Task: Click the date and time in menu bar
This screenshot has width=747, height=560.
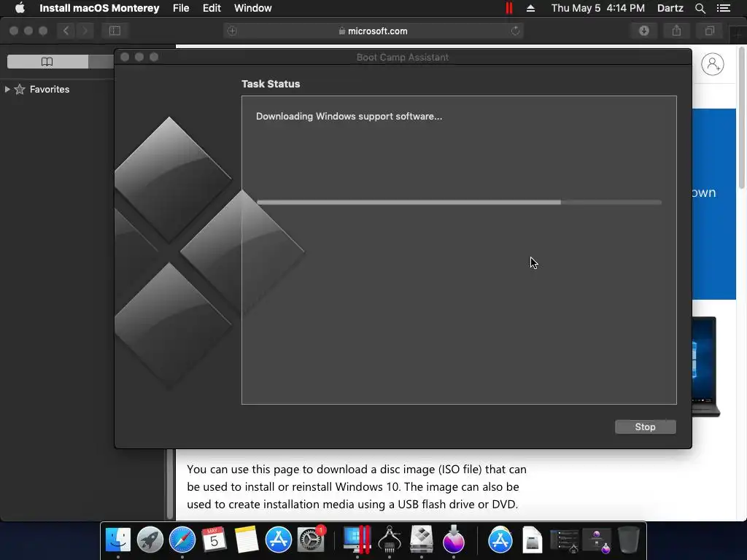Action: pos(598,8)
